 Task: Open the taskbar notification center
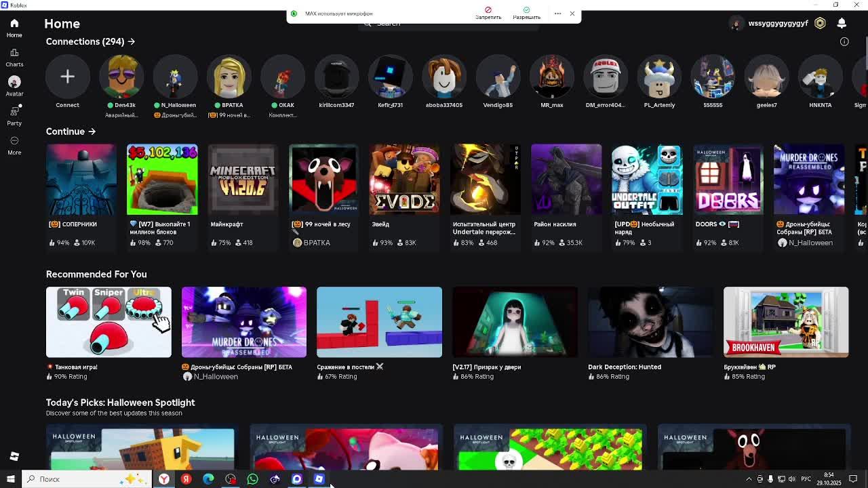(x=853, y=479)
